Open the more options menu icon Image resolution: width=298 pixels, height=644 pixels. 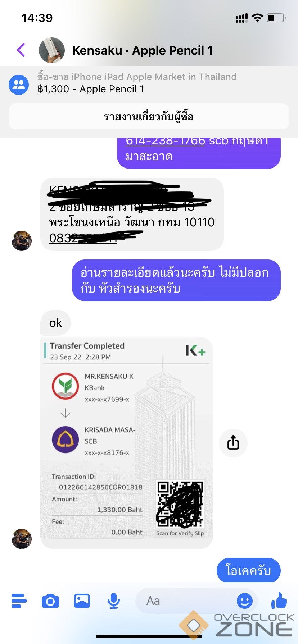[19, 601]
